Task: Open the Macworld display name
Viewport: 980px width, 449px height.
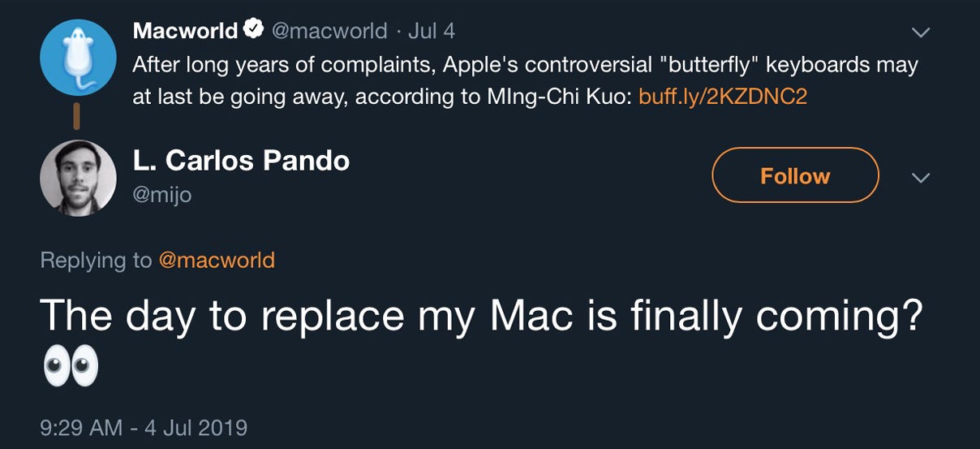Action: click(185, 31)
